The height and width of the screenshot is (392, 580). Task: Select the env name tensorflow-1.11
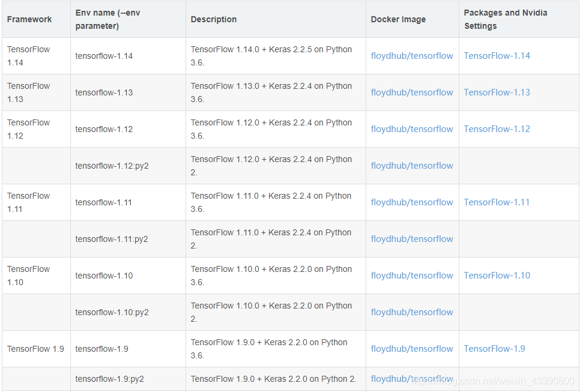[x=103, y=202]
